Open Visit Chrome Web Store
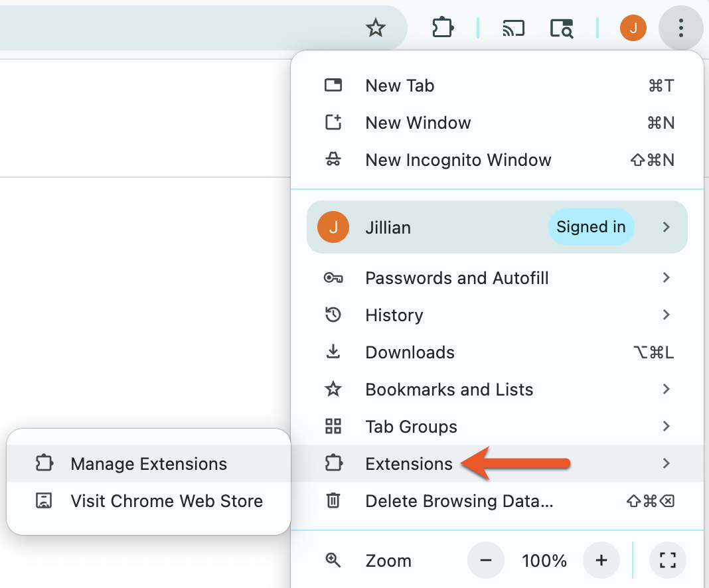This screenshot has height=588, width=709. click(166, 501)
